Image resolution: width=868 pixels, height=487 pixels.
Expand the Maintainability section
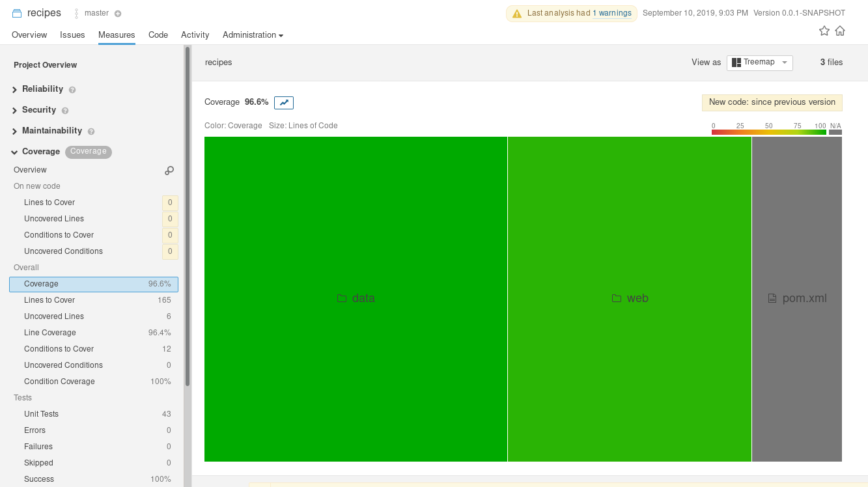coord(15,132)
